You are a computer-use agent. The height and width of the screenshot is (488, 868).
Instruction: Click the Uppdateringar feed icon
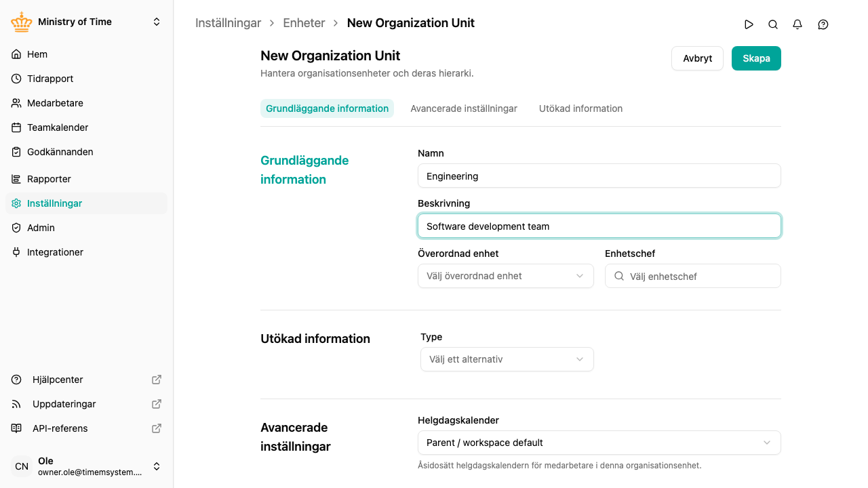(x=17, y=404)
